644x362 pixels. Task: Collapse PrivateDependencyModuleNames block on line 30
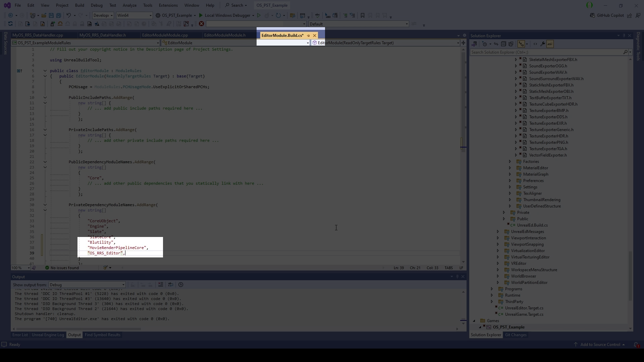tap(45, 205)
